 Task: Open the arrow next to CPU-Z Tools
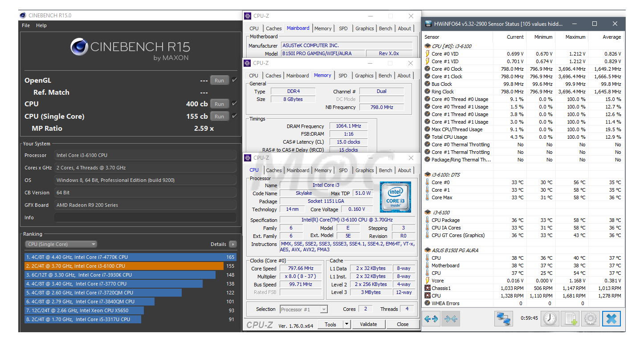point(347,325)
